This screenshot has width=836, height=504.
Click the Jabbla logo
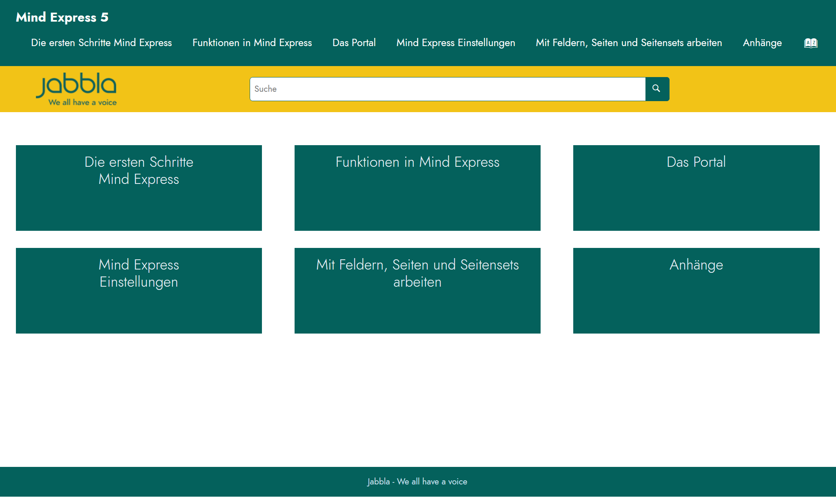point(76,89)
